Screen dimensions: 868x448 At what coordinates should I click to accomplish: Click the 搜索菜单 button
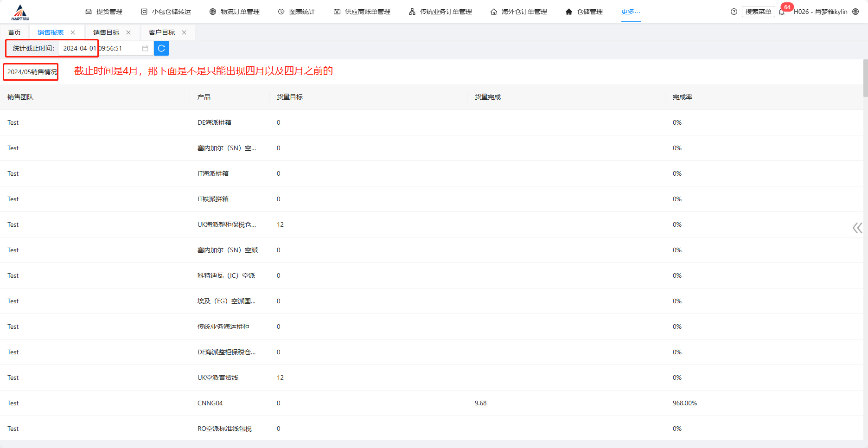click(758, 12)
